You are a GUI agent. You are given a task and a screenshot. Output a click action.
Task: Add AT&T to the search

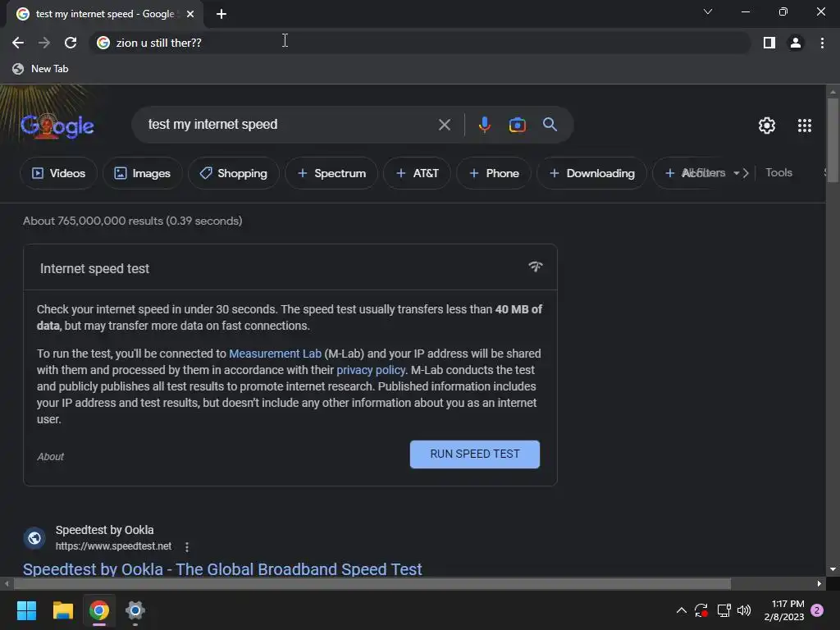pyautogui.click(x=417, y=173)
